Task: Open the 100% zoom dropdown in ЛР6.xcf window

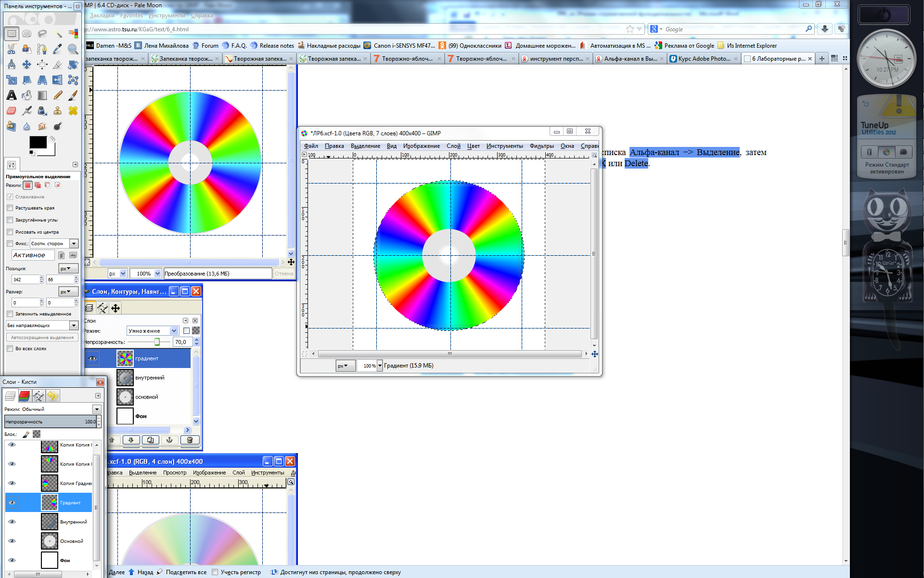Action: click(380, 366)
